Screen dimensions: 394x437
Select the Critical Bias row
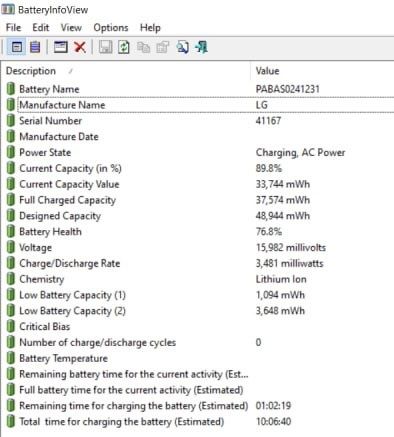point(199,327)
